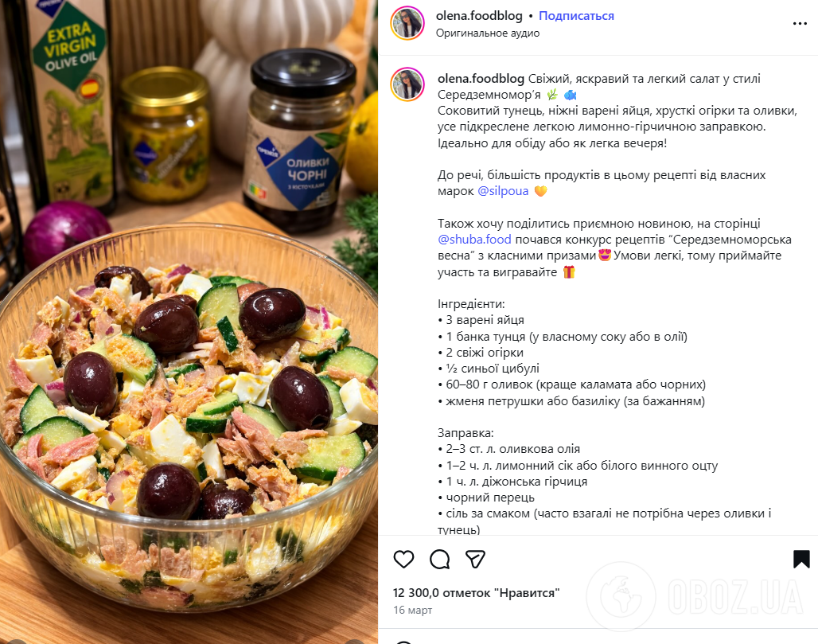
Task: Click the 16 март post date
Action: click(x=413, y=610)
